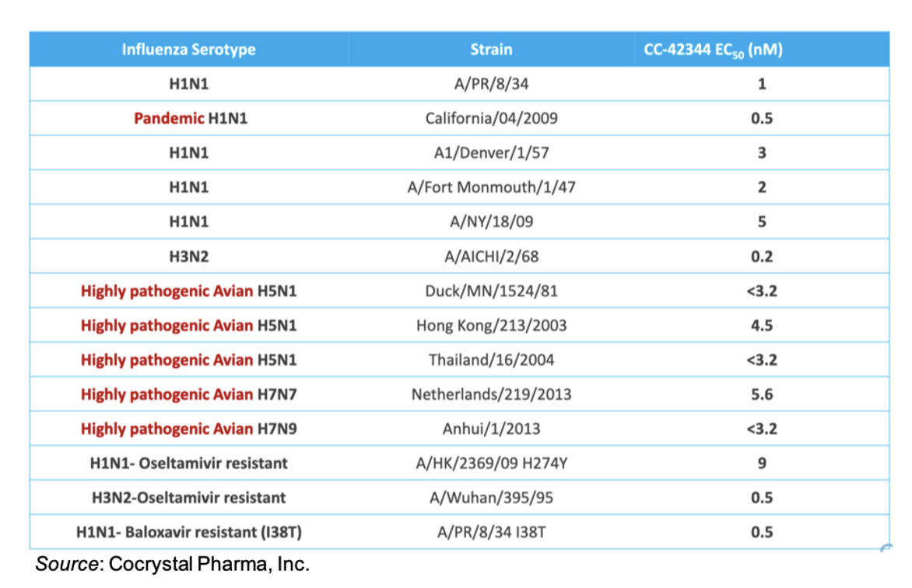Select the A/Wuhan/395/95 strain cell

[491, 498]
